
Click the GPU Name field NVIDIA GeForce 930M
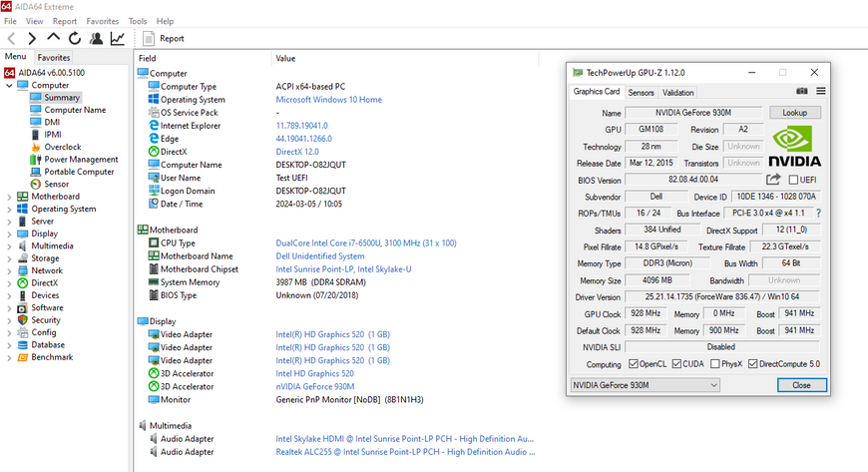[693, 113]
